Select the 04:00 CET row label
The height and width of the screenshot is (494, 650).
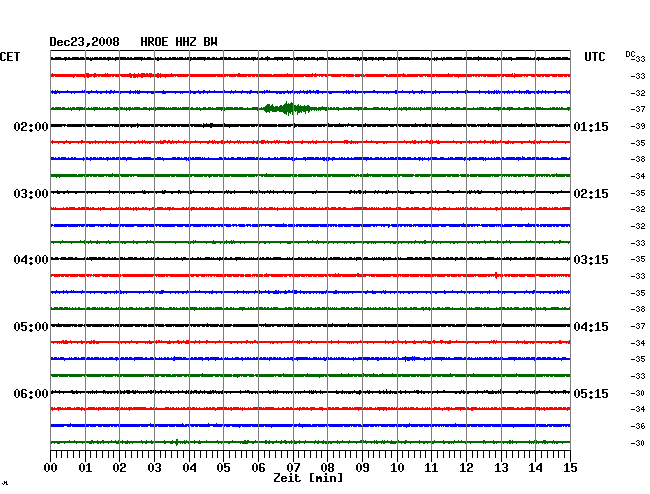[x=31, y=260]
